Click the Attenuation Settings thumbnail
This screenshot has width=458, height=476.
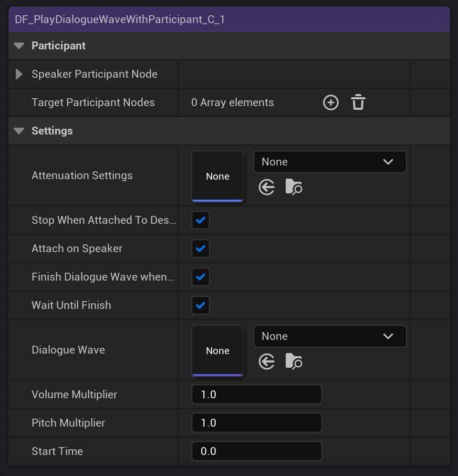tap(217, 176)
